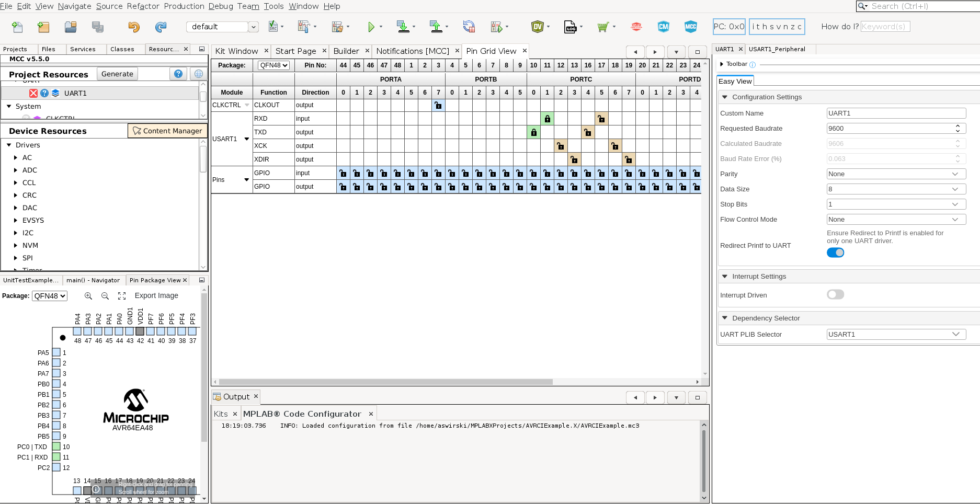The image size is (980, 504).
Task: Click the green Run Project icon
Action: pyautogui.click(x=371, y=27)
